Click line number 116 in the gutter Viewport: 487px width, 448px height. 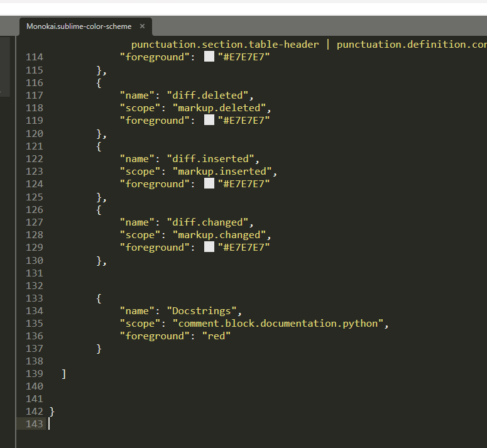pyautogui.click(x=35, y=83)
